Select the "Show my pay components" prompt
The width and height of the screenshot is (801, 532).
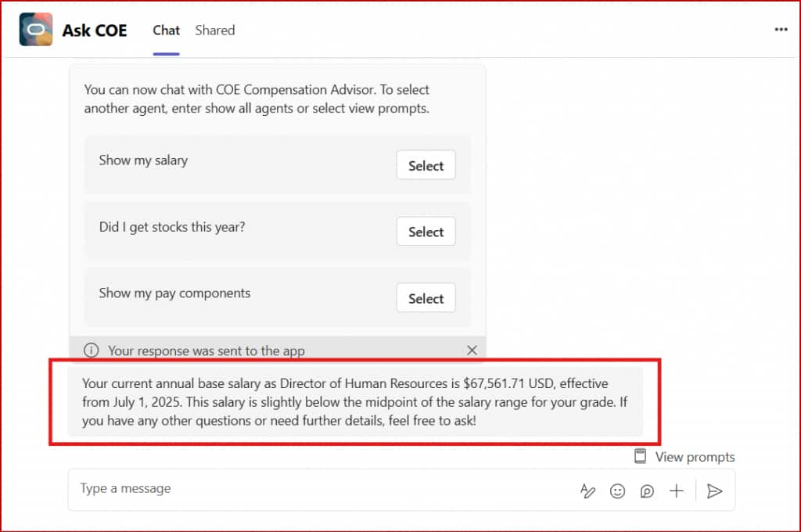pos(426,298)
